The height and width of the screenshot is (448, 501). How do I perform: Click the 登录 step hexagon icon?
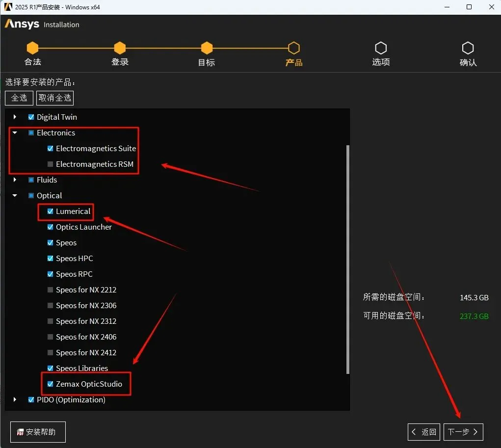(120, 48)
